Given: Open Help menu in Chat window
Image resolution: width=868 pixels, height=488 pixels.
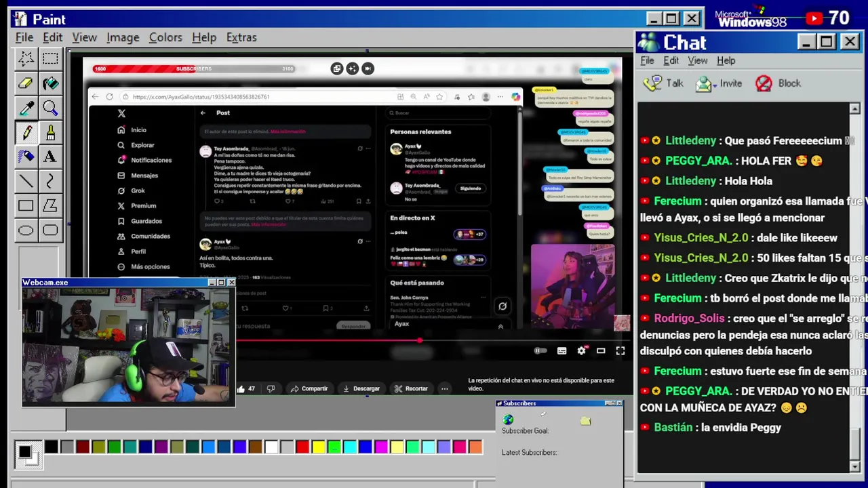Looking at the screenshot, I should pyautogui.click(x=726, y=60).
